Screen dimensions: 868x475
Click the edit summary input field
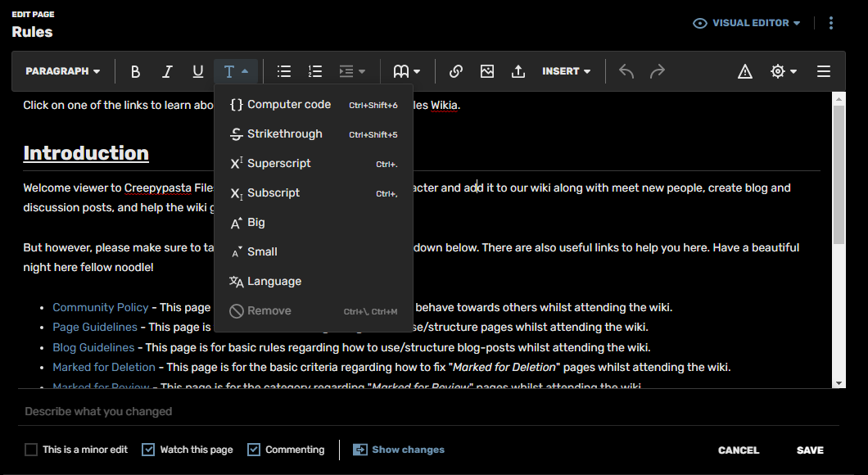(428, 411)
